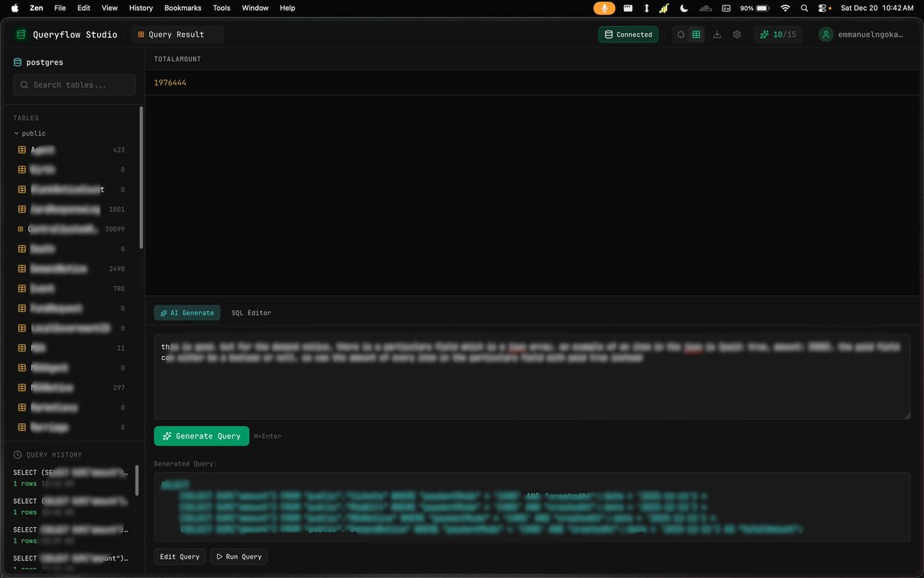
Task: Open Control Center icon in menu bar
Action: [824, 8]
